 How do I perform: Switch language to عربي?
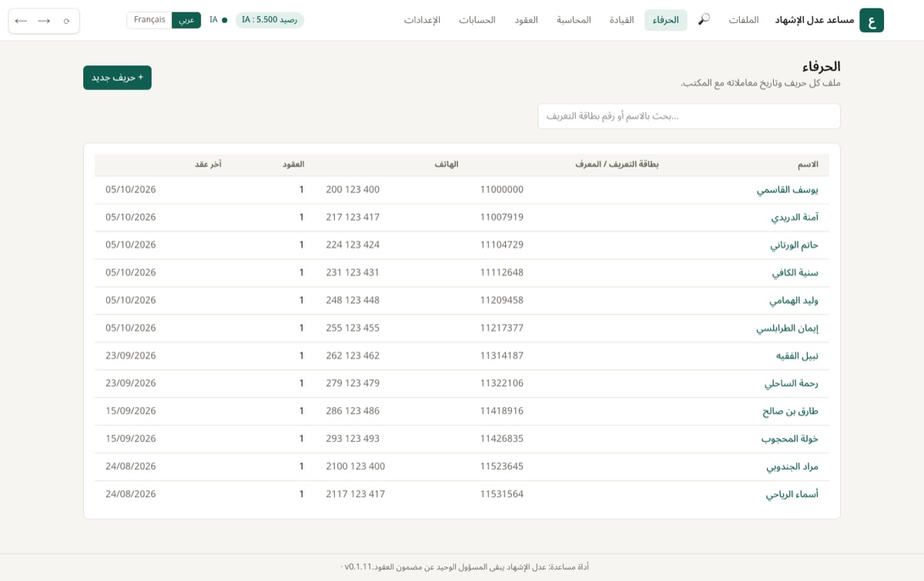pos(186,20)
